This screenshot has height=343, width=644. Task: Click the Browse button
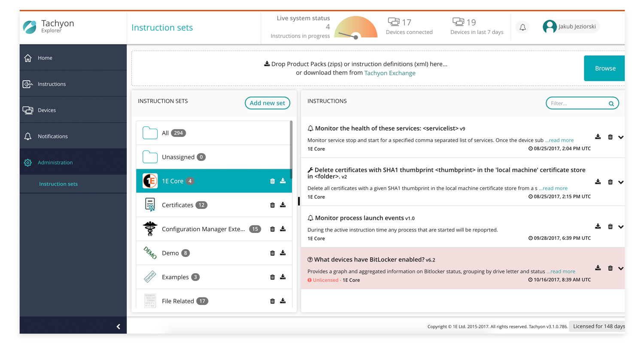click(x=605, y=68)
